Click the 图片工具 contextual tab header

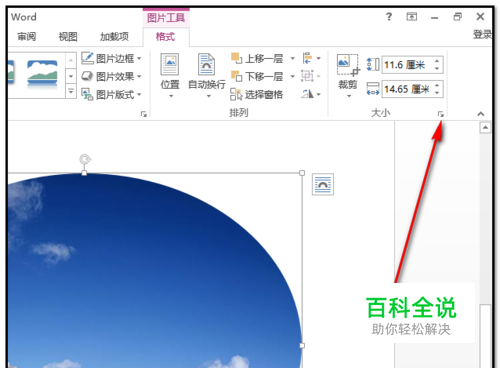[166, 18]
